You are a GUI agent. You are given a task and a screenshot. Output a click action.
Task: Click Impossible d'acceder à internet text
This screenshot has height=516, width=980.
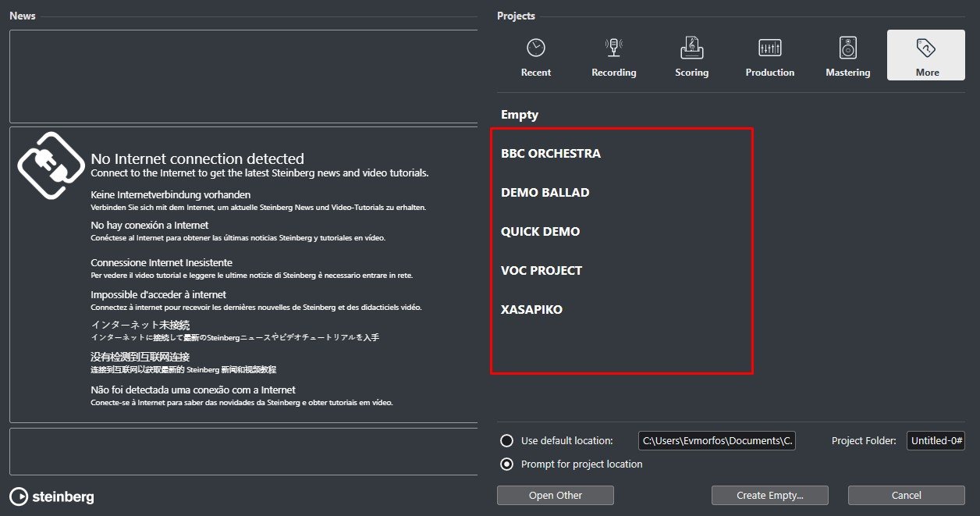158,295
